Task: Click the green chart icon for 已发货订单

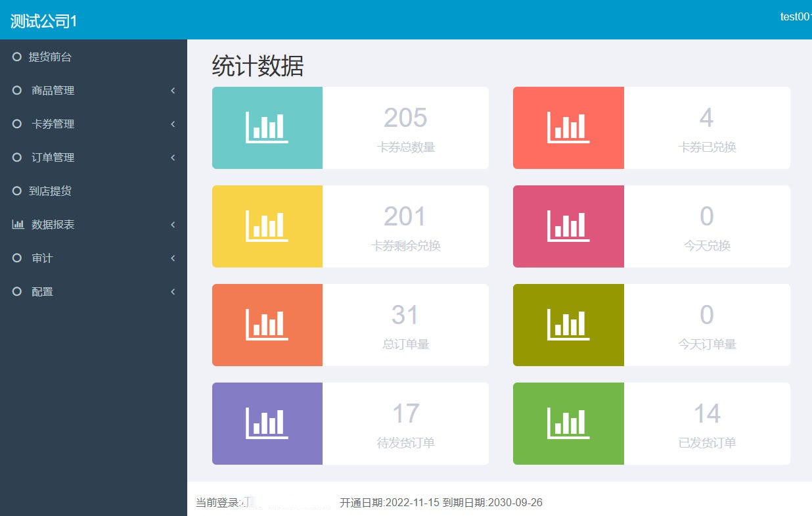Action: point(568,423)
